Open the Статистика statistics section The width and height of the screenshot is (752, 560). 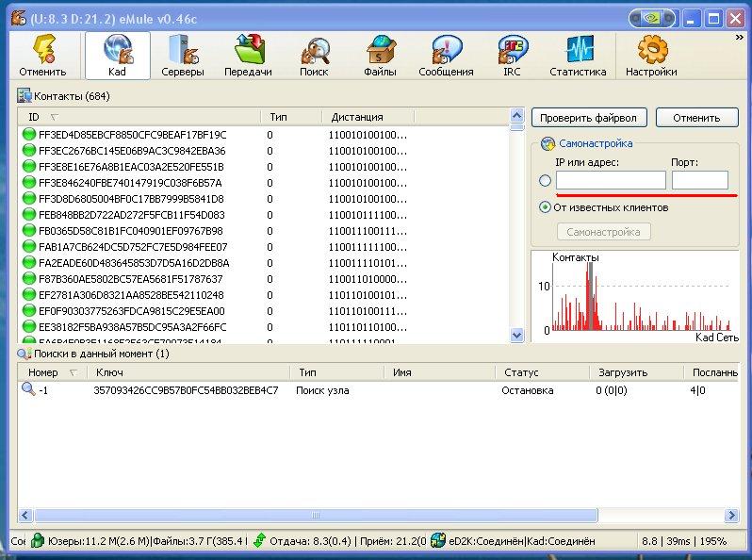click(x=578, y=56)
